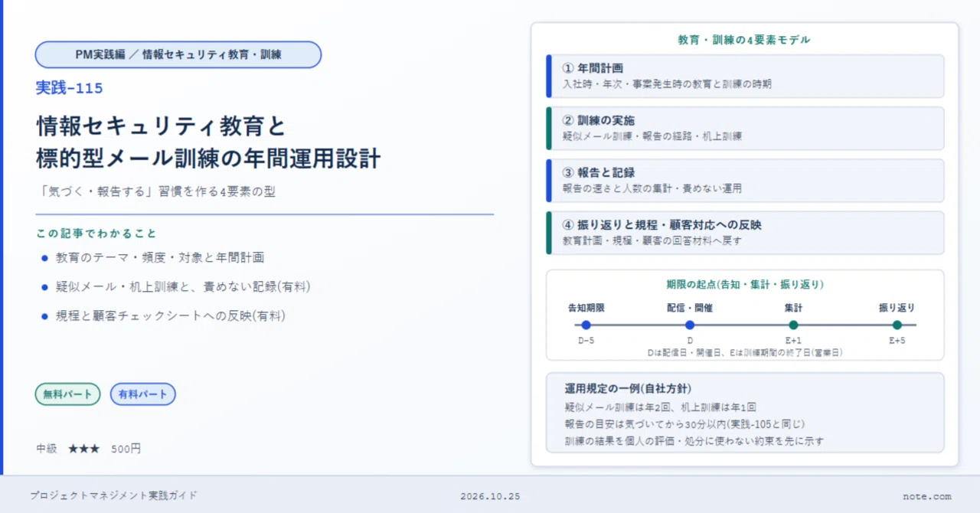Click timeline heading 期限の起点(告知・集計・振り返り)
Screen dimensions: 980x513
pyautogui.click(x=745, y=285)
